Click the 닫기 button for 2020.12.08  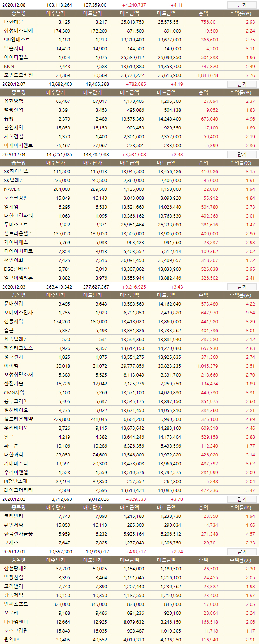242,5
